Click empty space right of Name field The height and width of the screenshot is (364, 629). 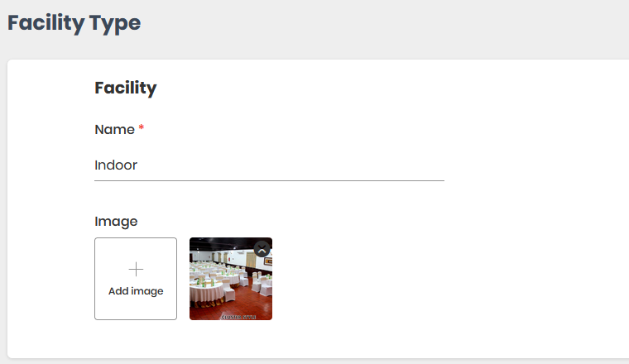pyautogui.click(x=534, y=165)
